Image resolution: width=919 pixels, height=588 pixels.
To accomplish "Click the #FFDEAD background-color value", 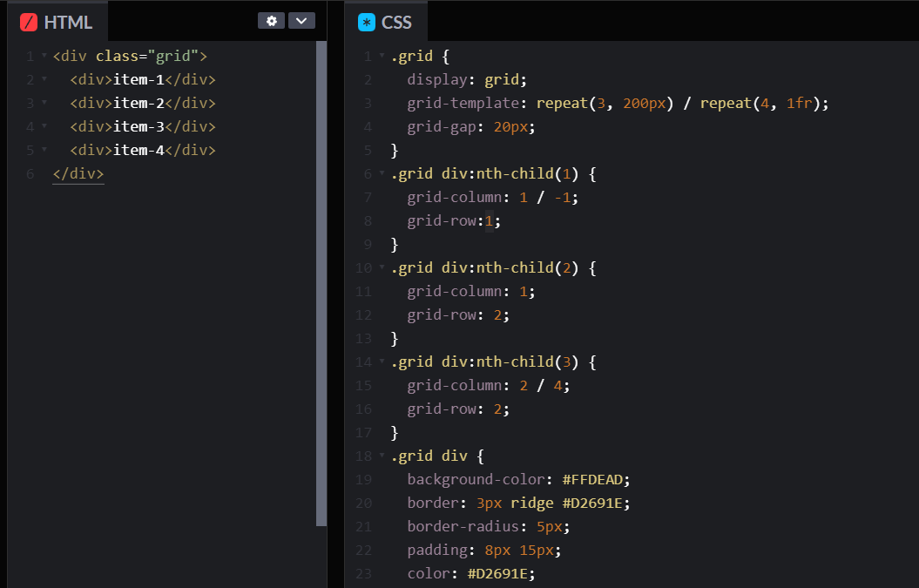I will (595, 479).
